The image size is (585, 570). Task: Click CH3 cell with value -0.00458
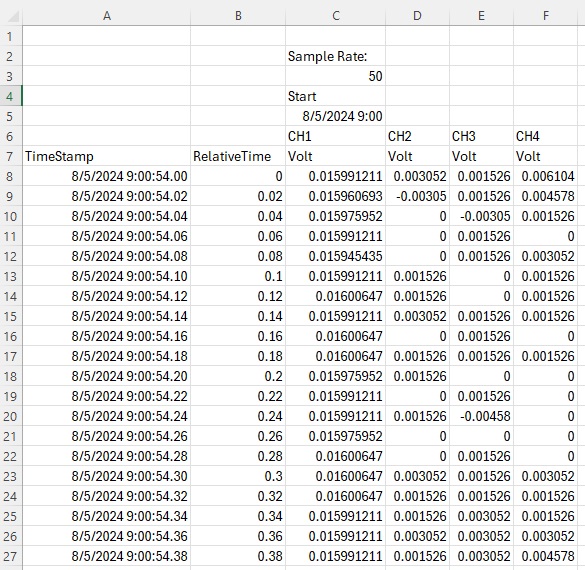tap(481, 416)
